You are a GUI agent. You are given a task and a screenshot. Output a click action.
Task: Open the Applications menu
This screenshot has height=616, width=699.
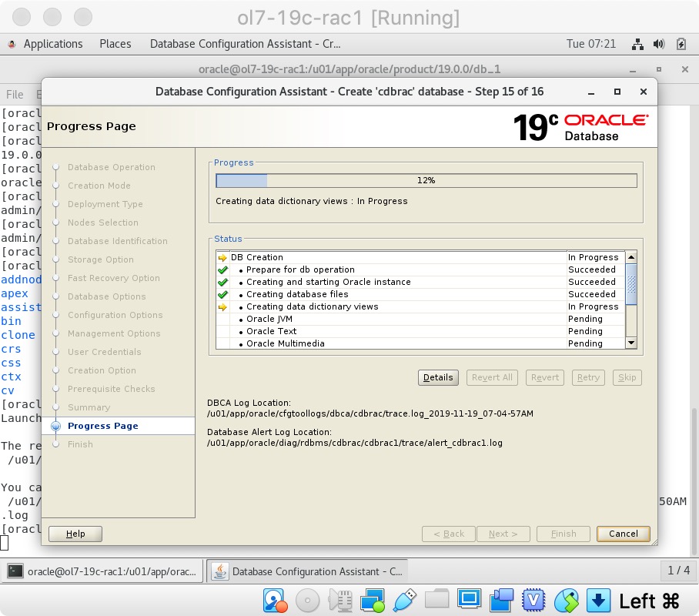[x=52, y=44]
